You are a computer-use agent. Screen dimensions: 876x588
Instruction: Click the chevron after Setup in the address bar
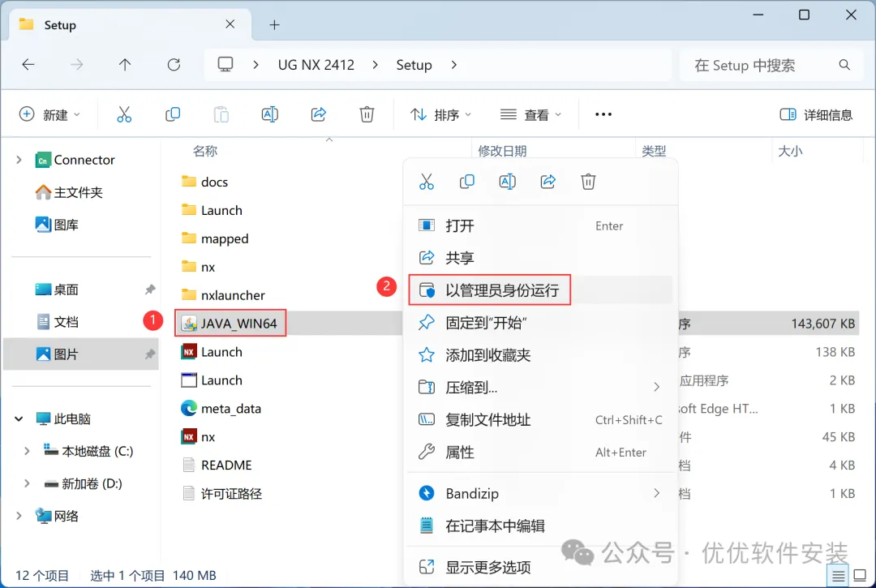click(x=453, y=65)
